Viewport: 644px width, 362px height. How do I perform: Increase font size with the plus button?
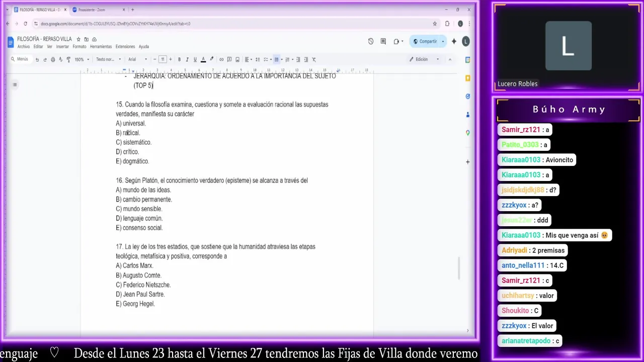click(x=171, y=59)
